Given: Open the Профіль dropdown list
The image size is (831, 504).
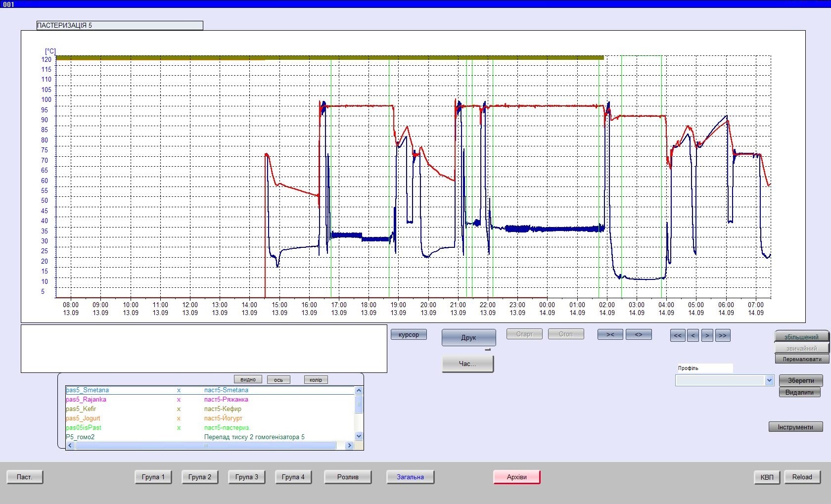Looking at the screenshot, I should pos(769,380).
